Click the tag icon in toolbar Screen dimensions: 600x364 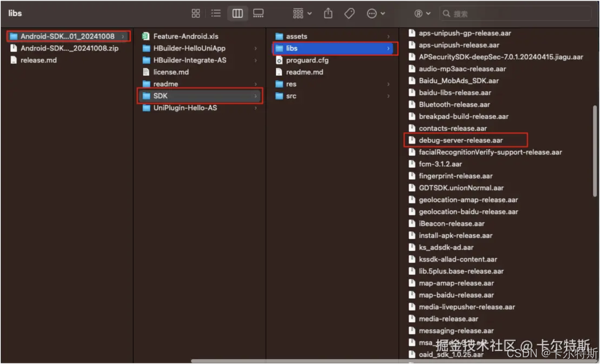point(350,13)
